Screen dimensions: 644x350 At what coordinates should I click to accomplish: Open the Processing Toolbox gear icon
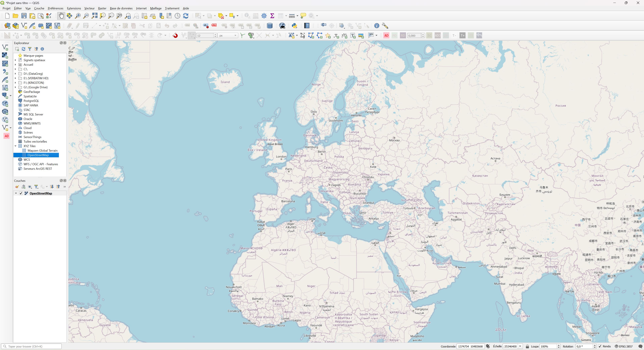pos(264,16)
